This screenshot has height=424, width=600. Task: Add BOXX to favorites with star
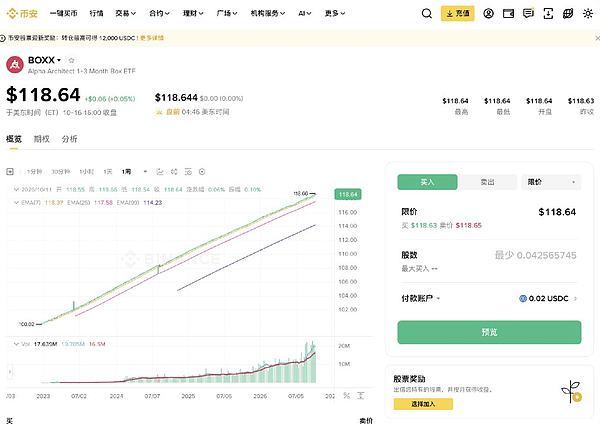click(x=71, y=60)
